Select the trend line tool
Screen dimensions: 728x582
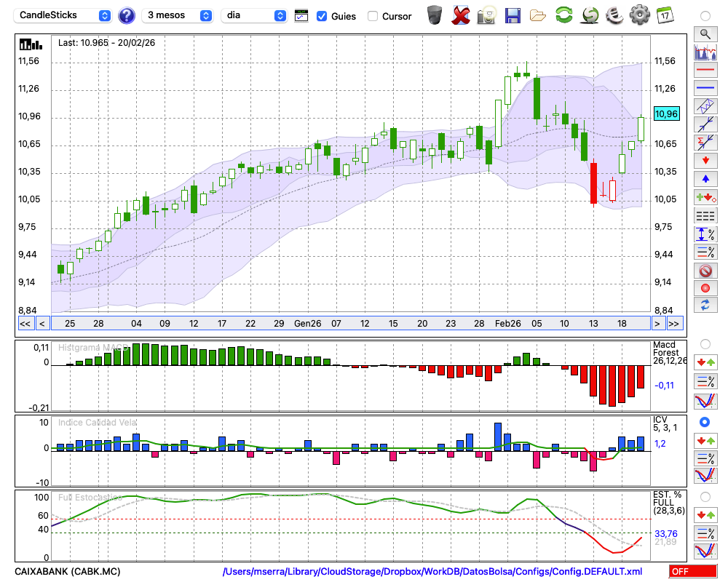click(x=705, y=124)
